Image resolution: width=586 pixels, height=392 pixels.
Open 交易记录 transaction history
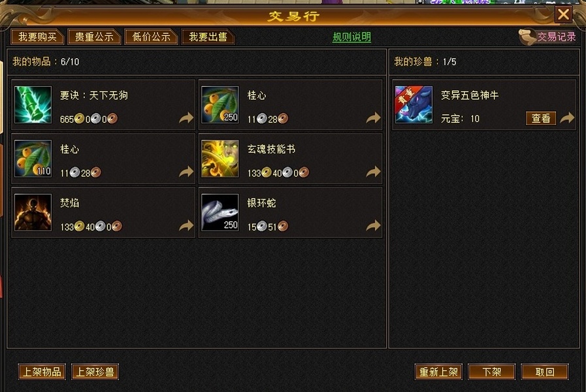click(557, 37)
